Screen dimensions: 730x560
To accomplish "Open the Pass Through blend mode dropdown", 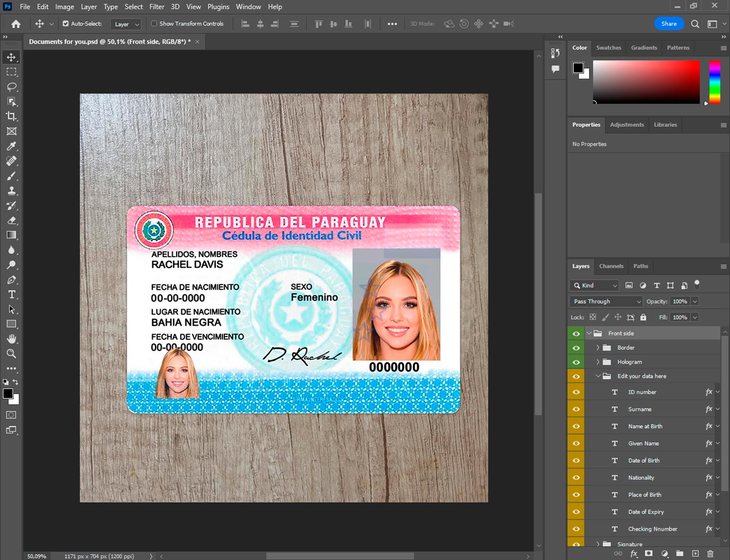I will 606,302.
